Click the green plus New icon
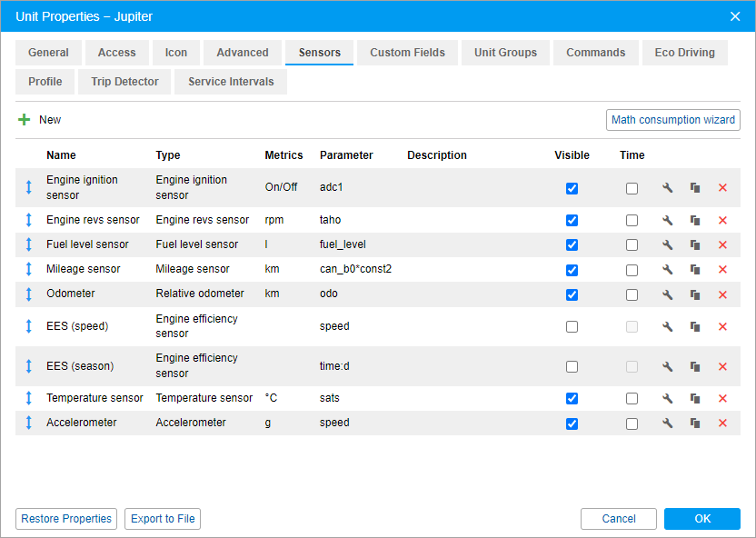The width and height of the screenshot is (756, 538). click(25, 120)
